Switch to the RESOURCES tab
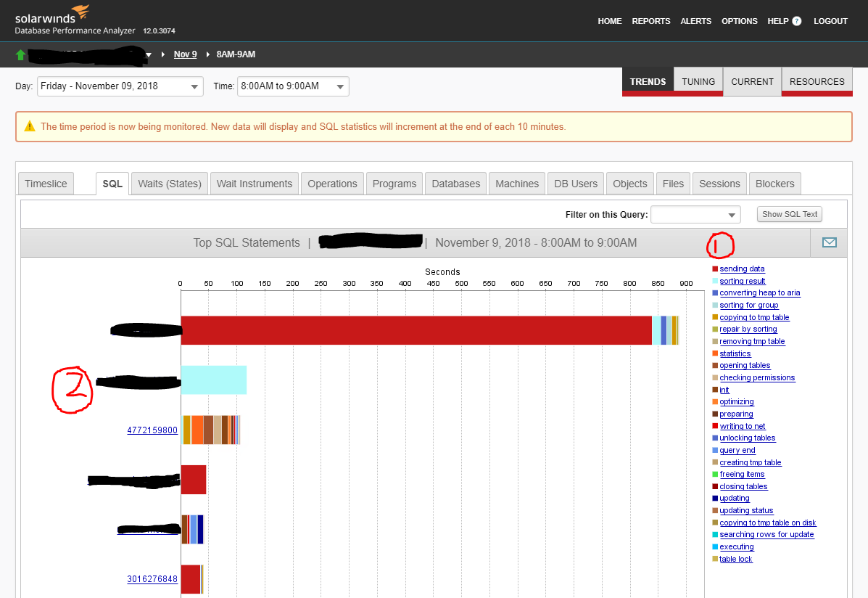 [x=817, y=81]
